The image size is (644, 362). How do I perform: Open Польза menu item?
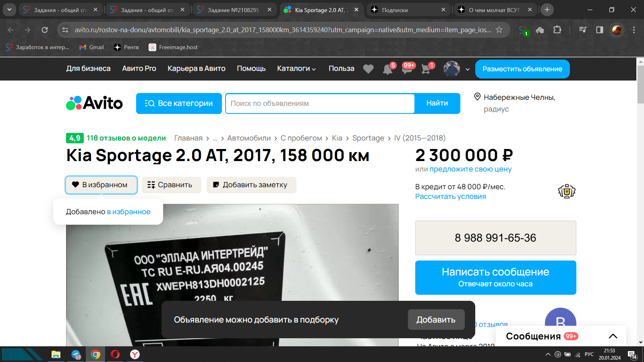[342, 68]
